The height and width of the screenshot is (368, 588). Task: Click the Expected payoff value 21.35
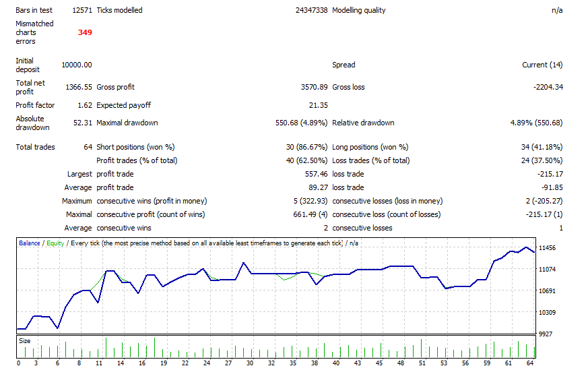pyautogui.click(x=318, y=105)
